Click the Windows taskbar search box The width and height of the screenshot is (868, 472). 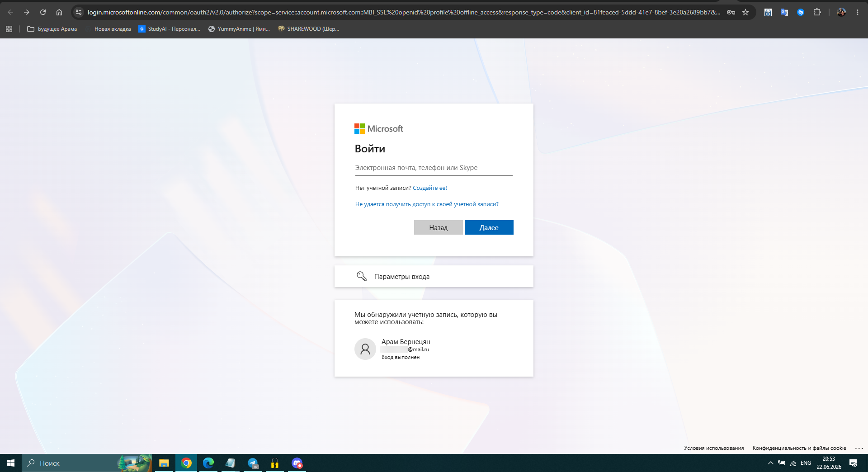coord(87,463)
